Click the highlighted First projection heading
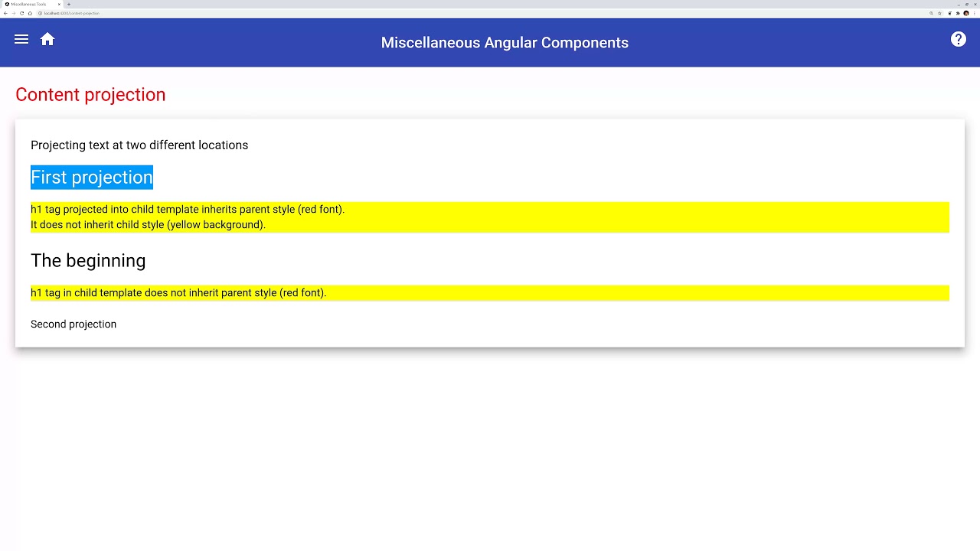The width and height of the screenshot is (980, 551). click(x=92, y=178)
